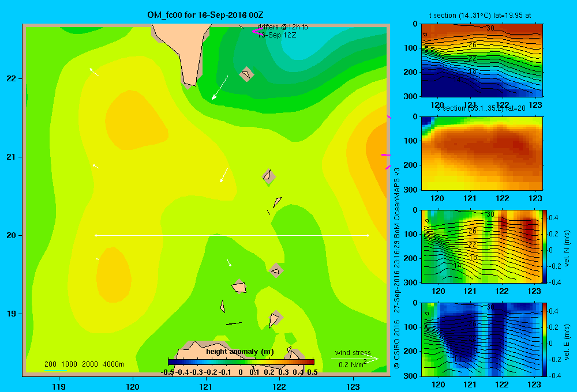
Task: Click the "height anomaly (m)" colorbar label
Action: [240, 352]
